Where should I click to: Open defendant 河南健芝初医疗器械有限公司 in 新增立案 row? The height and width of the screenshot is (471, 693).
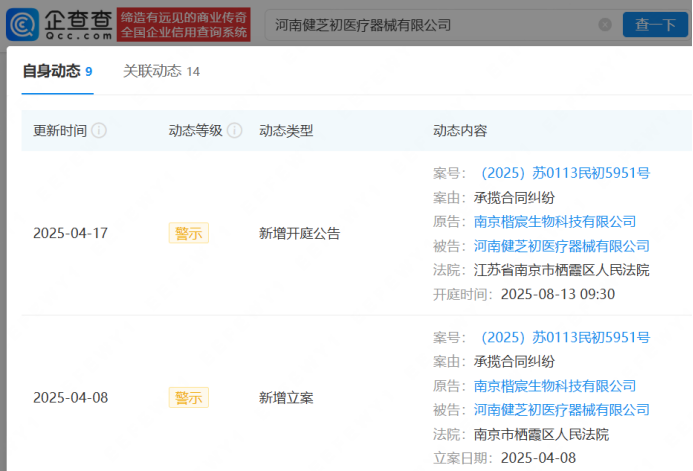(561, 410)
